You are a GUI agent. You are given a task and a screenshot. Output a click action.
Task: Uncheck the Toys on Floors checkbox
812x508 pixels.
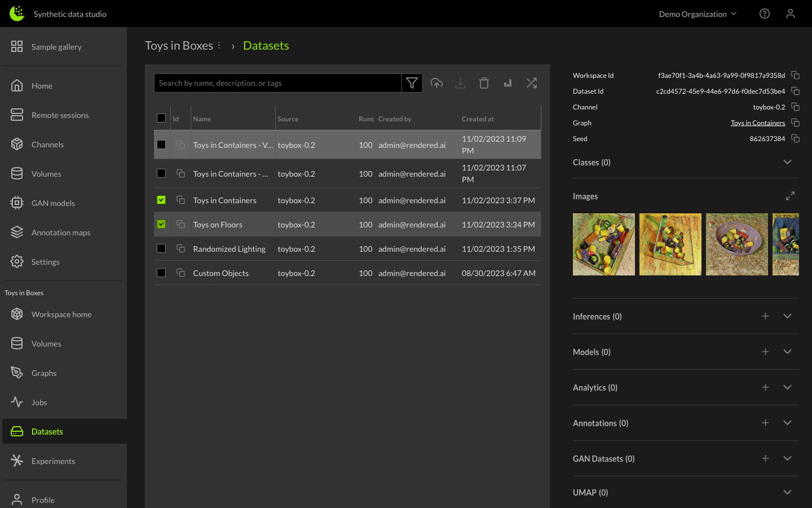point(161,224)
